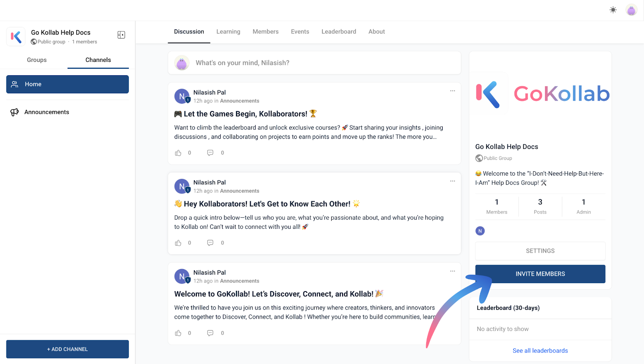This screenshot has width=644, height=364.
Task: Open See all leaderboards link
Action: 540,351
